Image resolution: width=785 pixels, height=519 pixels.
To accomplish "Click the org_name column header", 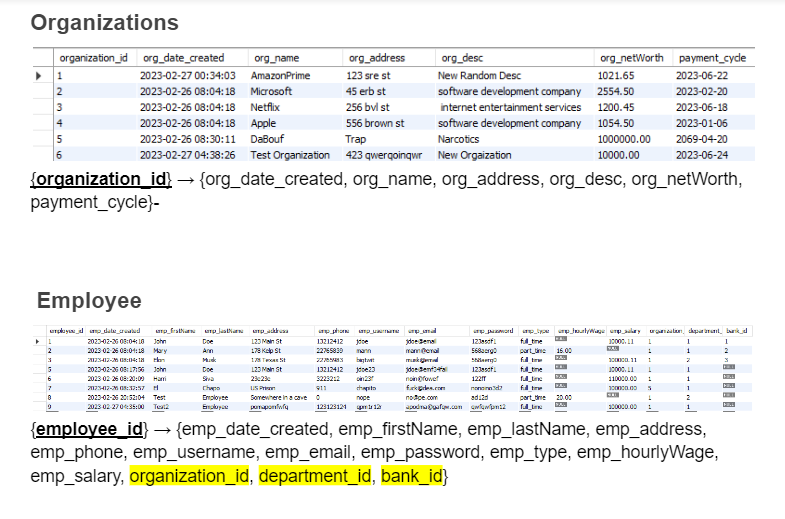I will [x=276, y=58].
